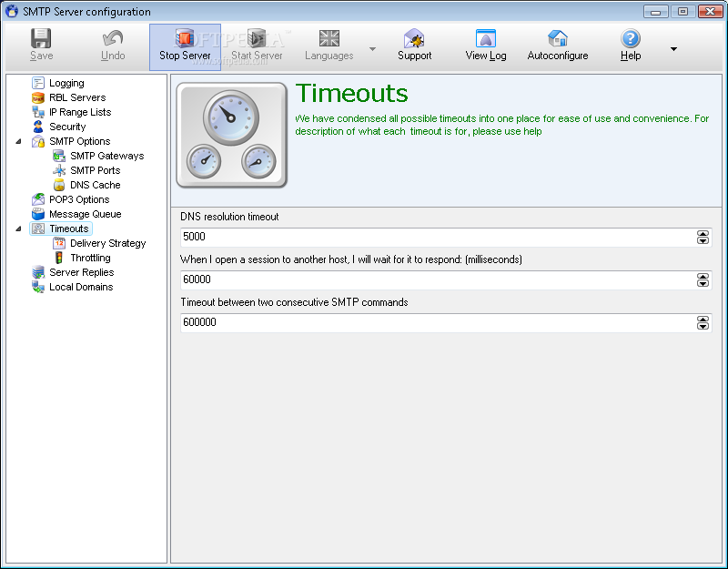The height and width of the screenshot is (569, 728).
Task: Open Message Queue settings
Action: coord(86,214)
